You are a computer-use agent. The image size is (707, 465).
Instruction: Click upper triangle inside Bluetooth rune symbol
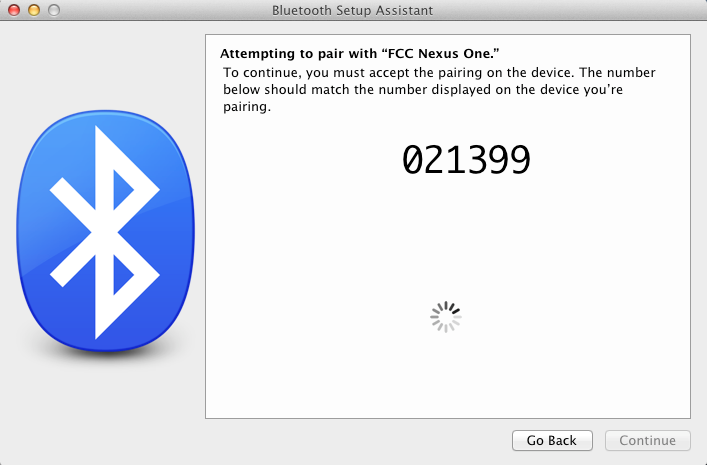121,190
